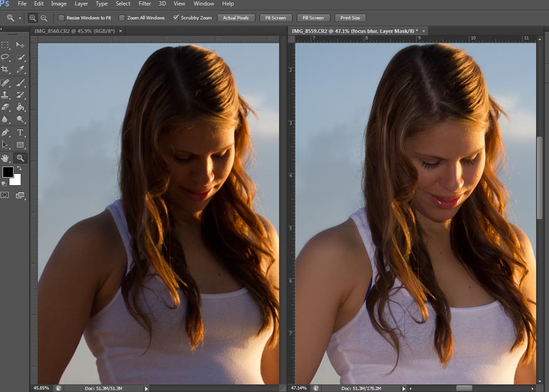
Task: Expand status info arrow for IMG_8560 document
Action: pos(147,388)
